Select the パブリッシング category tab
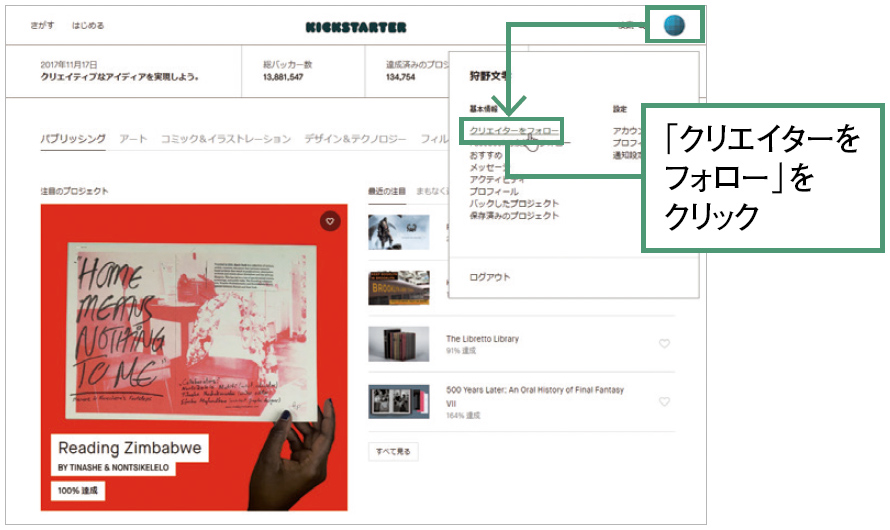Image resolution: width=890 pixels, height=530 pixels. (x=73, y=138)
